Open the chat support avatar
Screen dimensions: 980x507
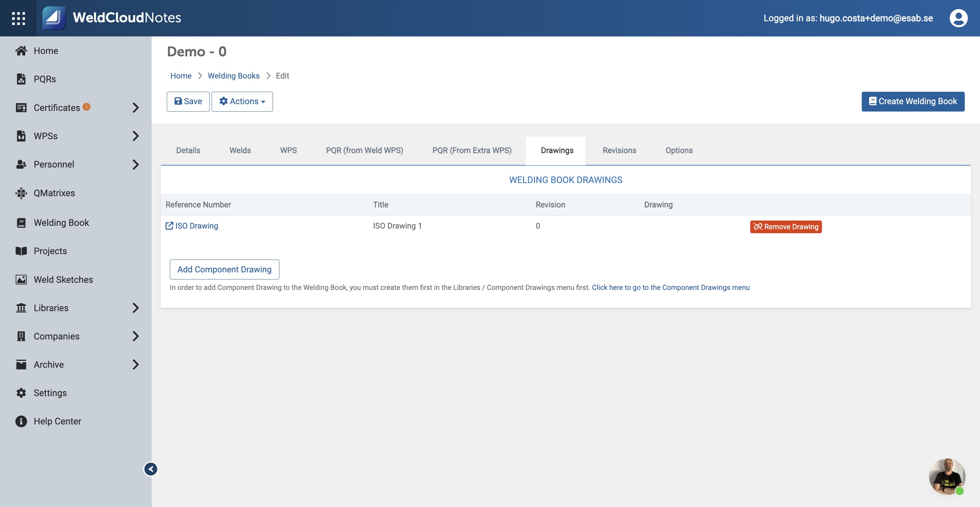coord(947,477)
